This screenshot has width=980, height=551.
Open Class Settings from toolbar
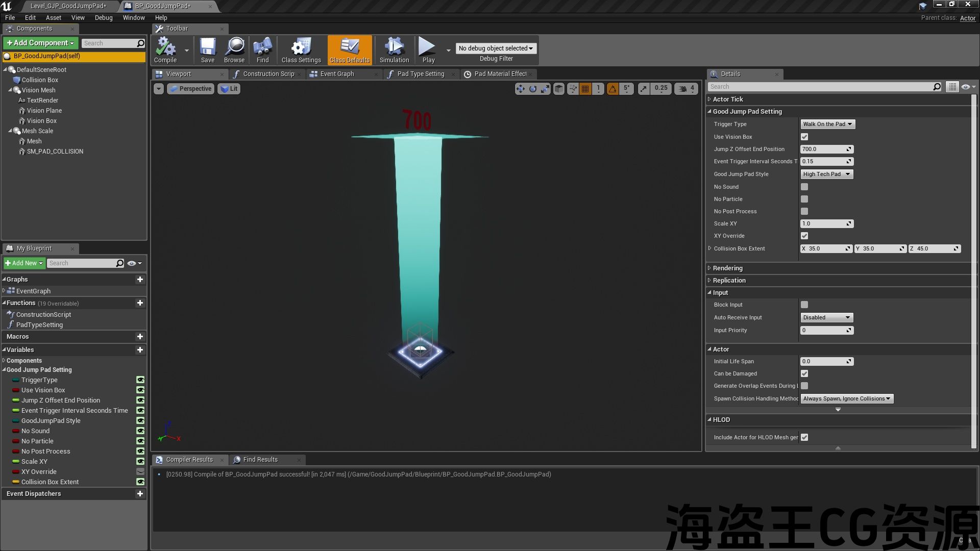[x=301, y=49]
